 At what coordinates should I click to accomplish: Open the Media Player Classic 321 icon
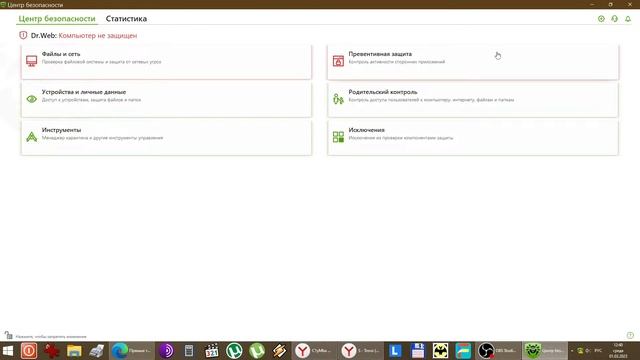click(x=212, y=351)
